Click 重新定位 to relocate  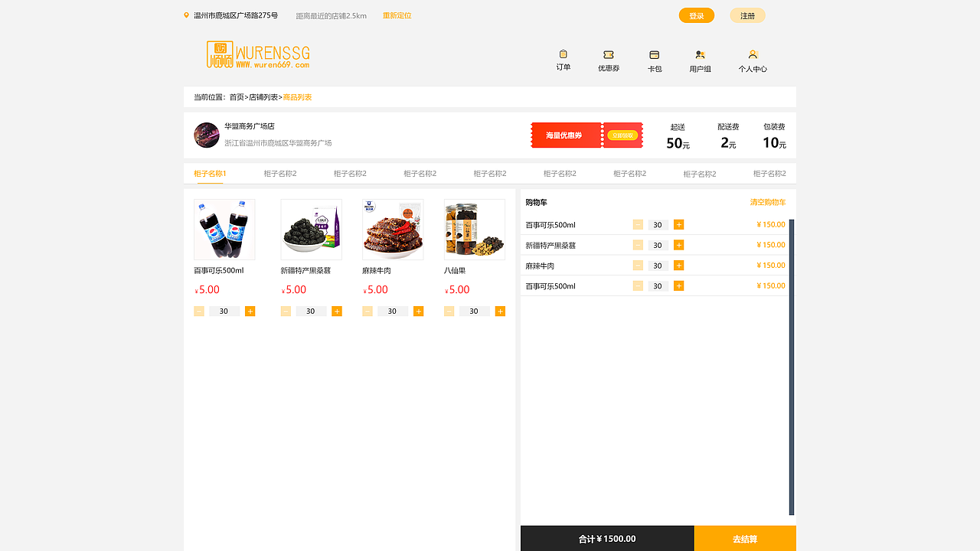(397, 15)
